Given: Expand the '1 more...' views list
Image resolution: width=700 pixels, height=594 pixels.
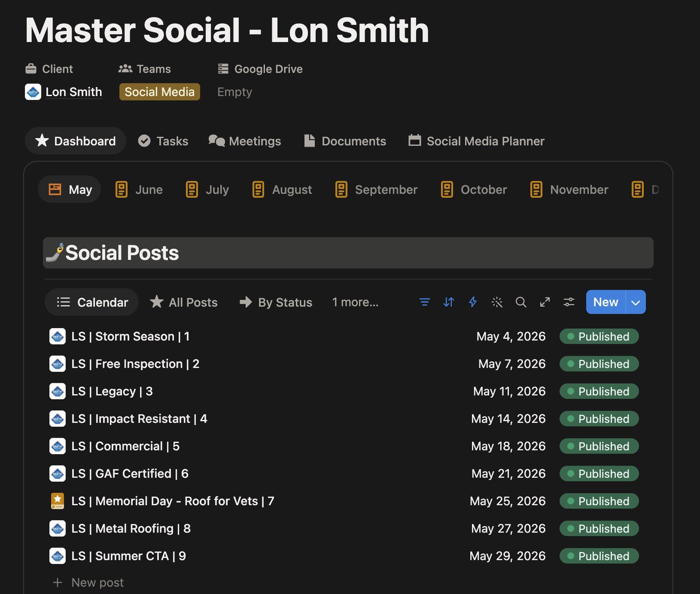Looking at the screenshot, I should [x=355, y=302].
